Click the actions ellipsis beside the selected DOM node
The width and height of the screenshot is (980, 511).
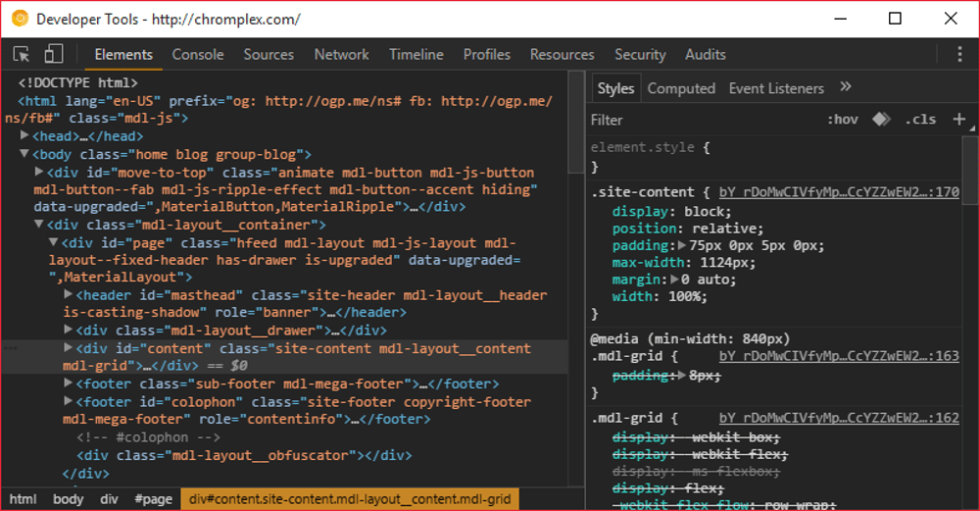[11, 348]
